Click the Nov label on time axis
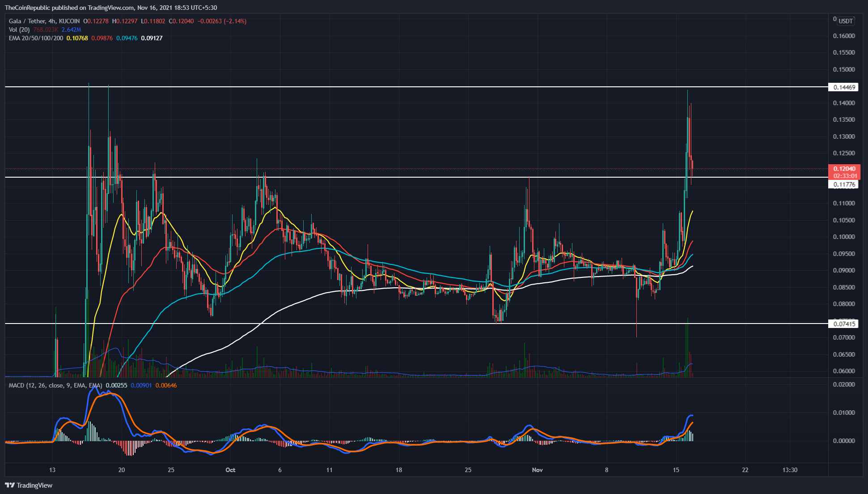This screenshot has width=868, height=494. [537, 470]
